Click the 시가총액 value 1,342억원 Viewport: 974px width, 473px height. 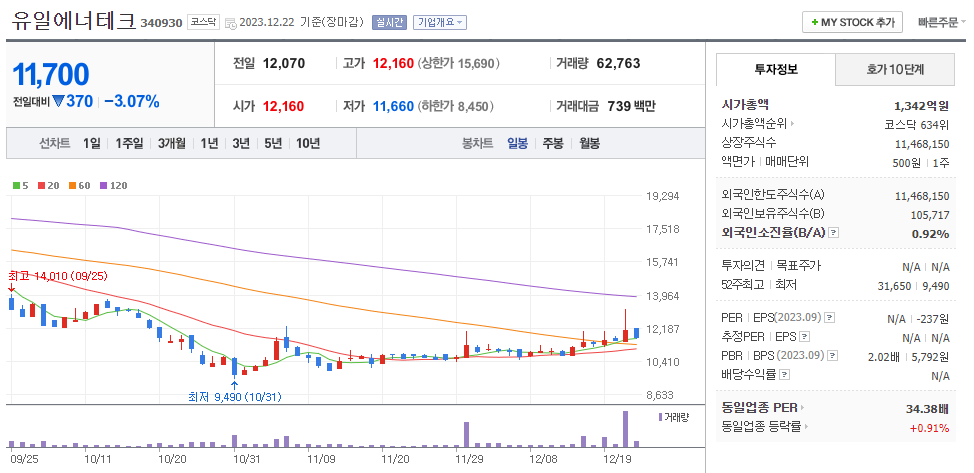tap(921, 106)
